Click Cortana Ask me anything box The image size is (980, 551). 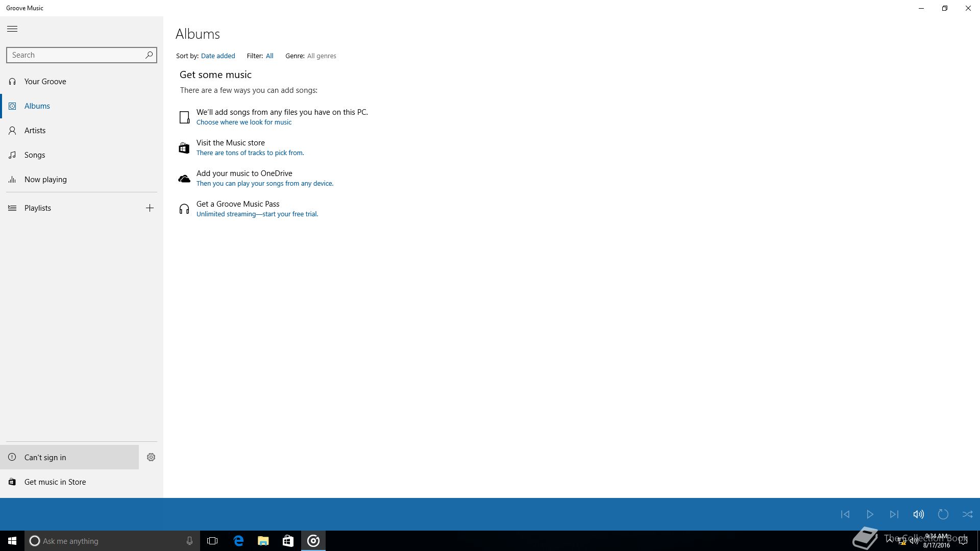point(112,541)
